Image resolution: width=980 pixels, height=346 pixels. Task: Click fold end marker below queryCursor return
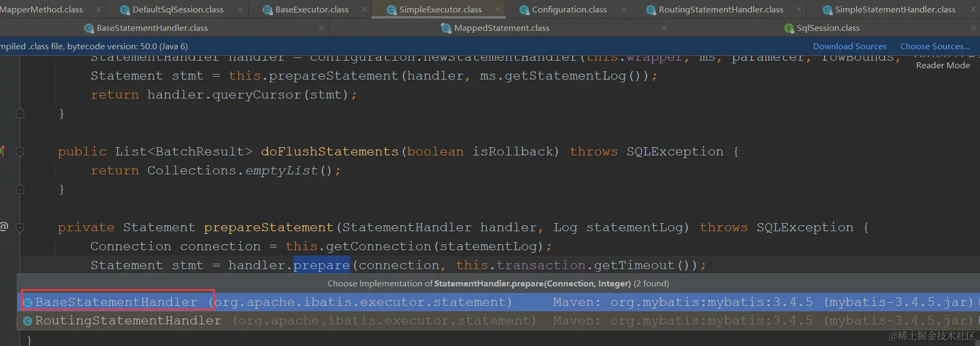tap(20, 113)
